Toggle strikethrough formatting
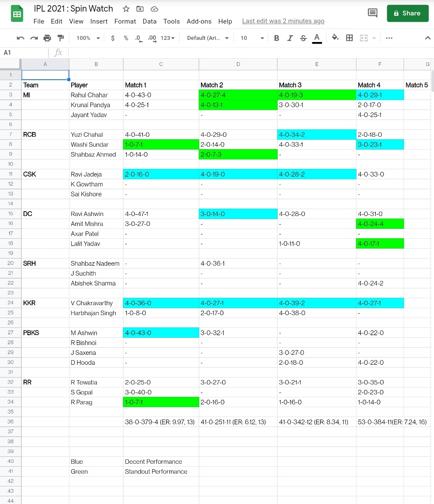 (303, 38)
